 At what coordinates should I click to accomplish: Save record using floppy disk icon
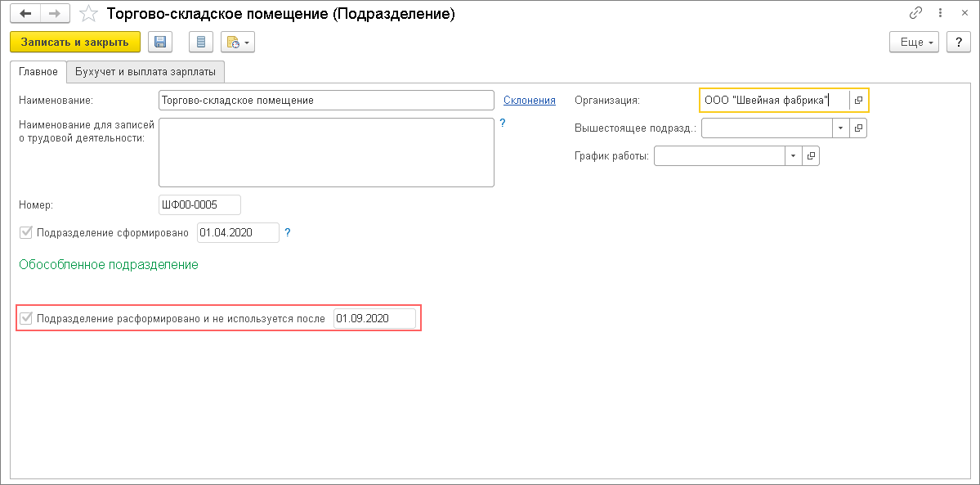[160, 43]
